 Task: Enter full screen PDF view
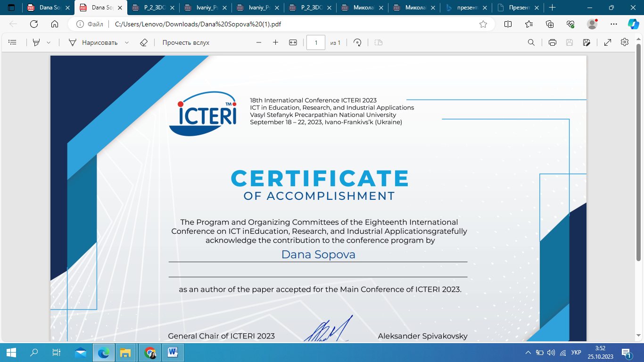coord(608,42)
